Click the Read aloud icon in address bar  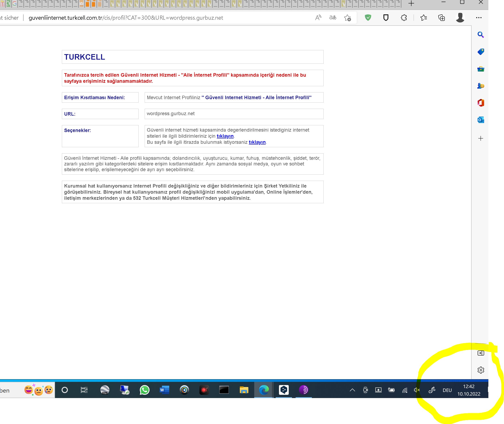[318, 18]
